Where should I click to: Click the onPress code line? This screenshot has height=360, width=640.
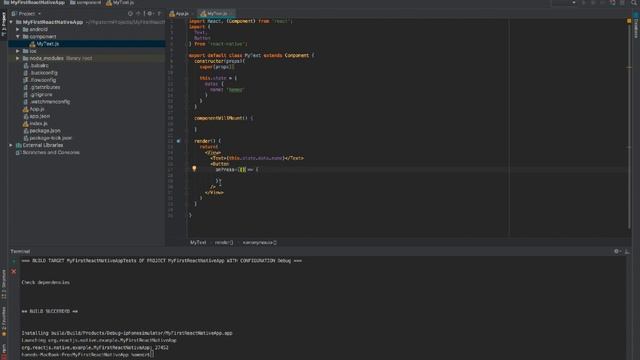coord(237,169)
